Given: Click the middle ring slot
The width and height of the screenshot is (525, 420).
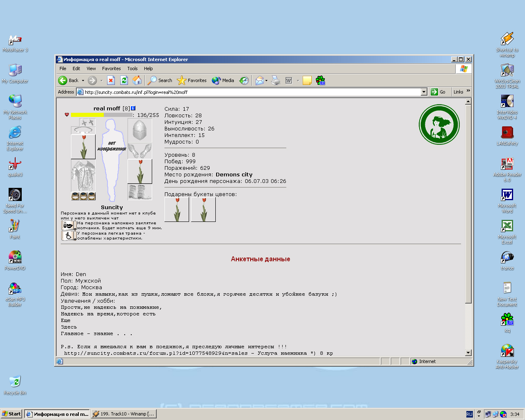Looking at the screenshot, I should [x=83, y=196].
